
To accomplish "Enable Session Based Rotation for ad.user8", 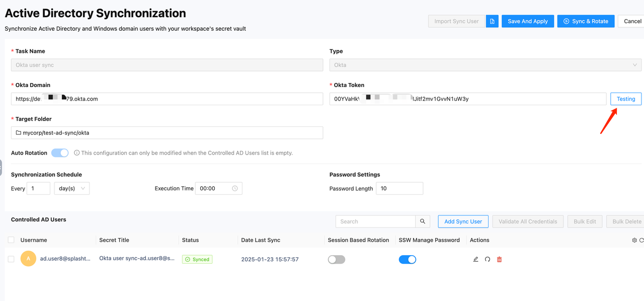I will point(337,259).
